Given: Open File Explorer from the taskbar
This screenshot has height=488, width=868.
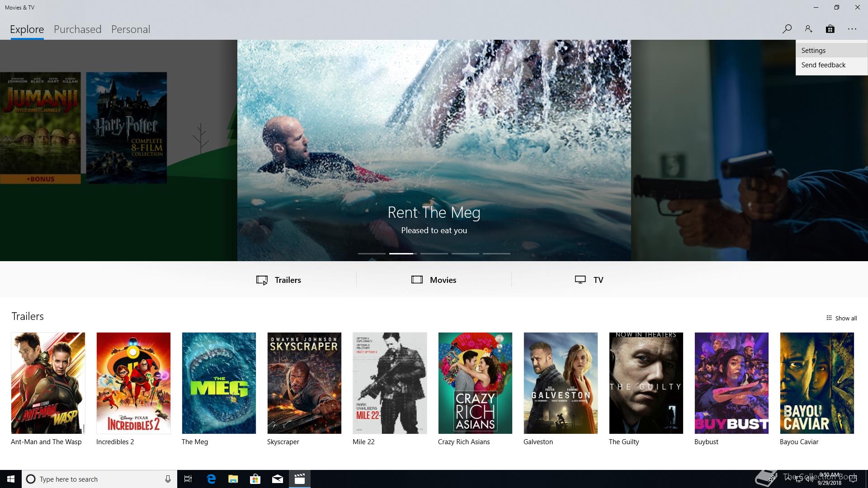Looking at the screenshot, I should 233,479.
